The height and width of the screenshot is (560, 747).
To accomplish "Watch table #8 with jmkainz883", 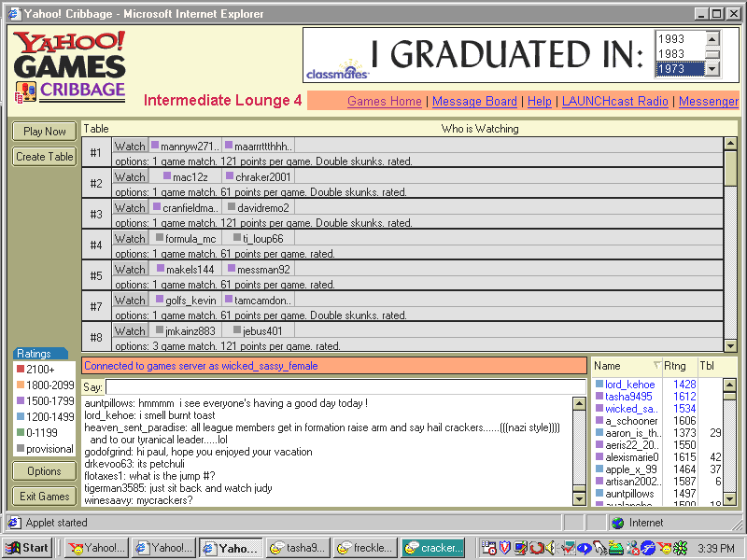I will [130, 330].
